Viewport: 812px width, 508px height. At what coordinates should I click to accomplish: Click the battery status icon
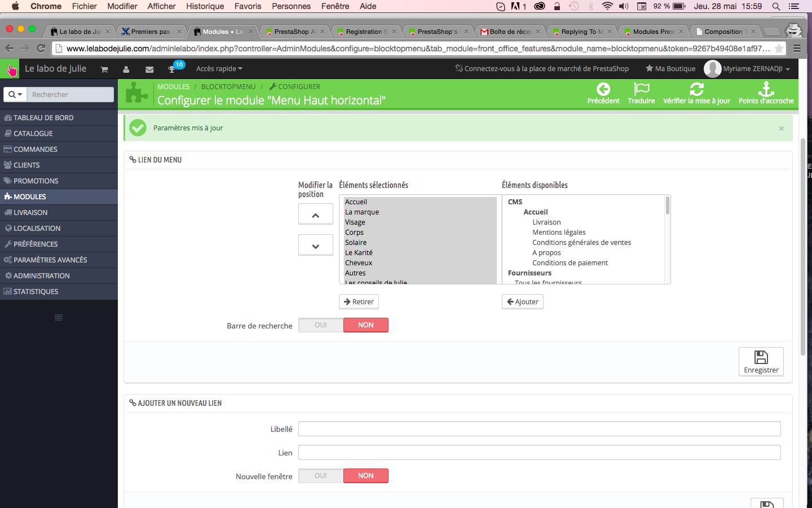click(x=679, y=6)
